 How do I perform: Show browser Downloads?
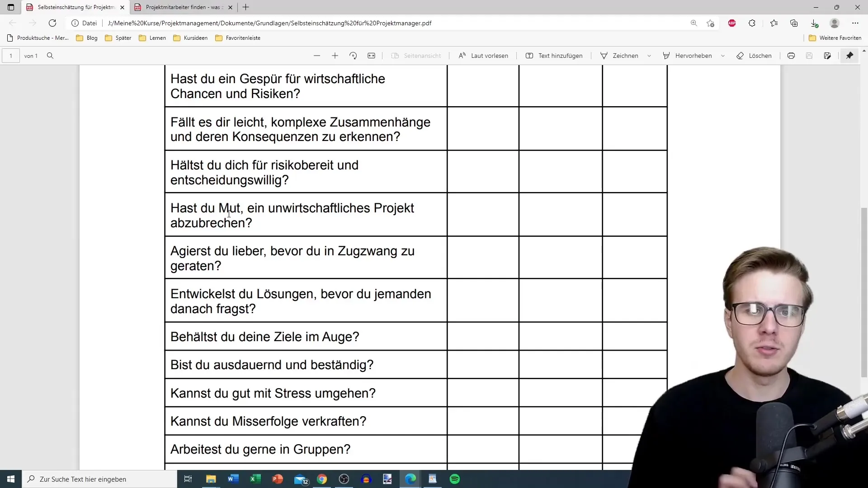tap(814, 23)
